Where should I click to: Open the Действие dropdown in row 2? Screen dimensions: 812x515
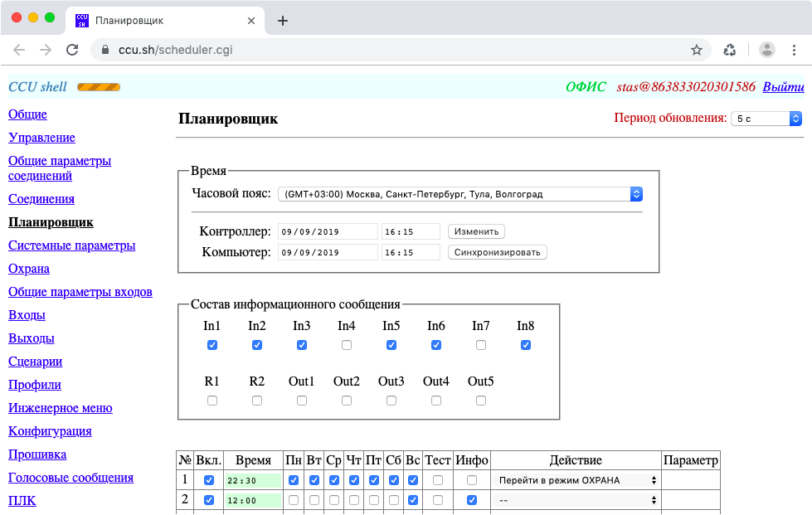(x=576, y=501)
